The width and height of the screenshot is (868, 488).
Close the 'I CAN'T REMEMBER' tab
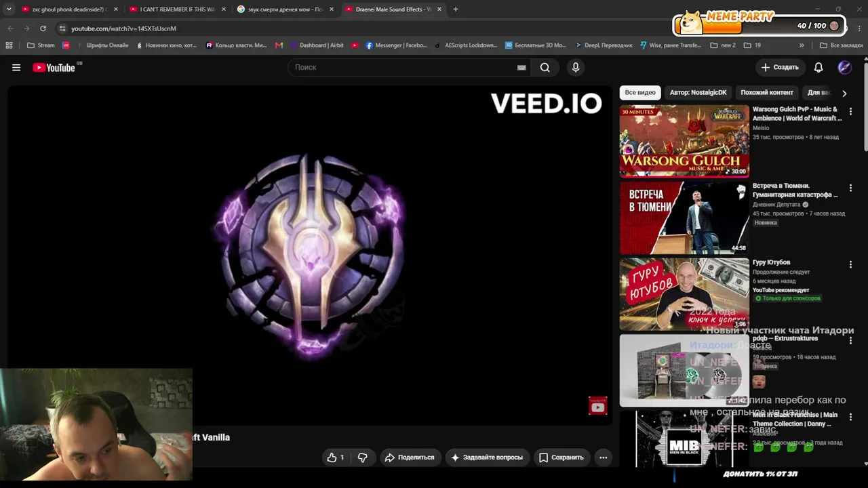click(224, 9)
